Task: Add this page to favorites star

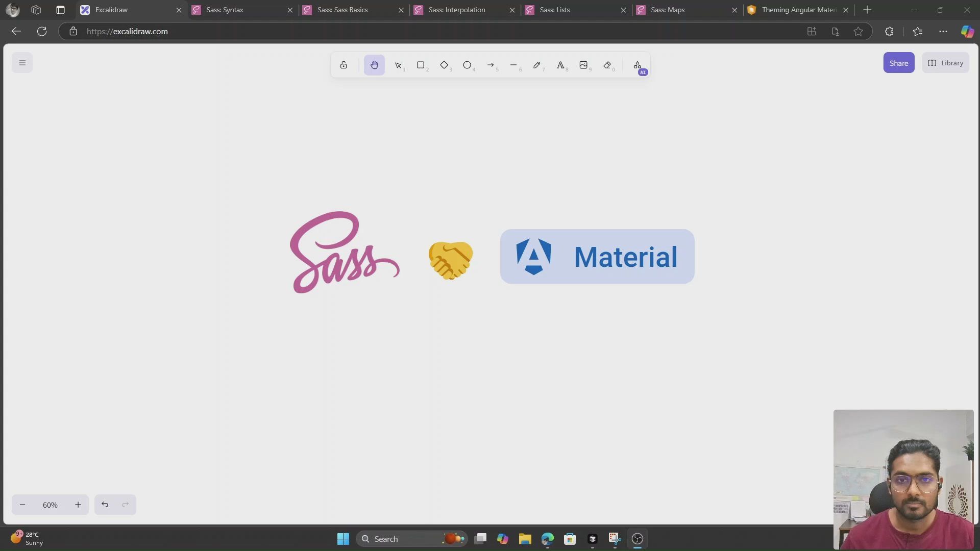Action: pyautogui.click(x=858, y=31)
